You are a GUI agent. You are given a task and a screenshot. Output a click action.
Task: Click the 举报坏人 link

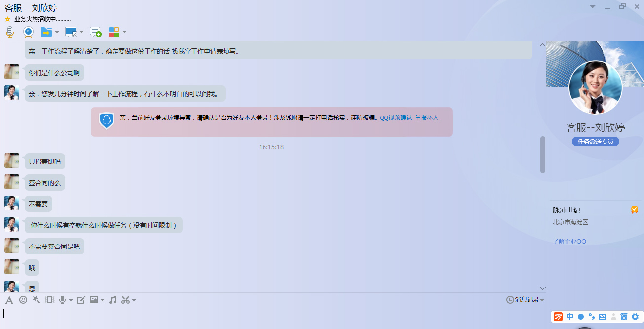point(427,118)
